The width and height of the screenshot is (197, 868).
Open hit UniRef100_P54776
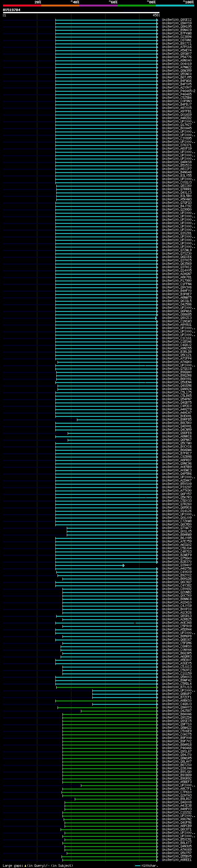pyautogui.click(x=177, y=57)
